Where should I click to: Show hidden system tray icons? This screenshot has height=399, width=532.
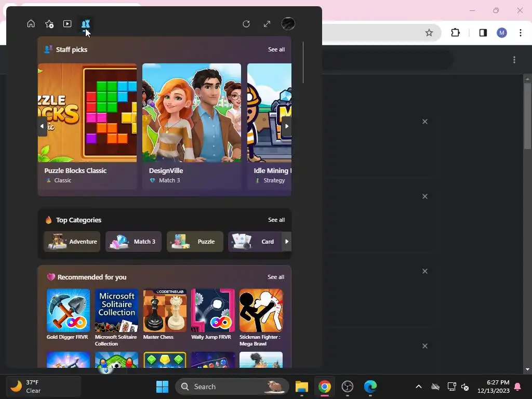coord(419,387)
